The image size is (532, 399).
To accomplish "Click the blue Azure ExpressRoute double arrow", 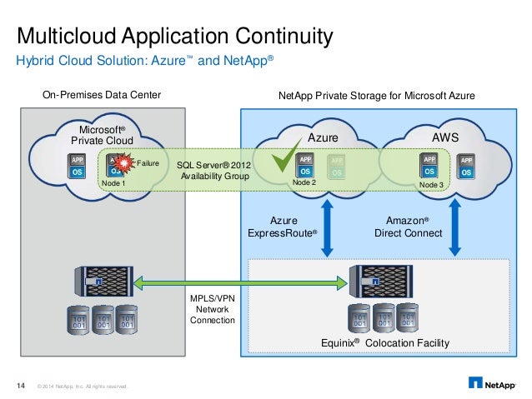I will 327,228.
